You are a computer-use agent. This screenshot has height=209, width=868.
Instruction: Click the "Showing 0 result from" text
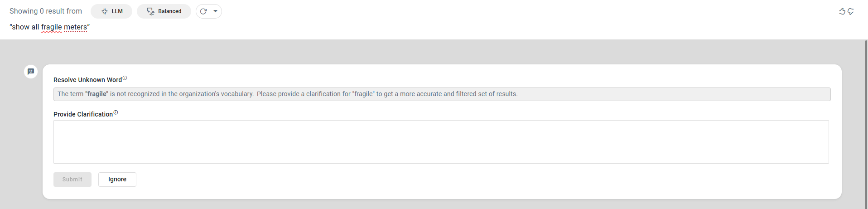pos(46,11)
